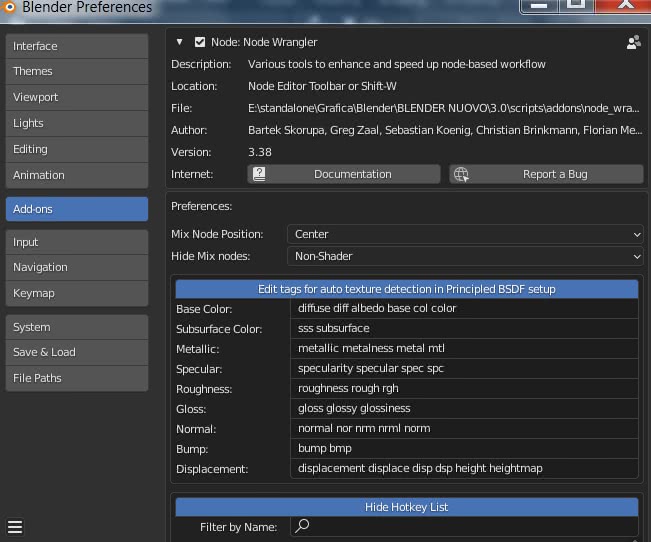
Task: Open the Hide Mix nodes dropdown
Action: [x=466, y=256]
